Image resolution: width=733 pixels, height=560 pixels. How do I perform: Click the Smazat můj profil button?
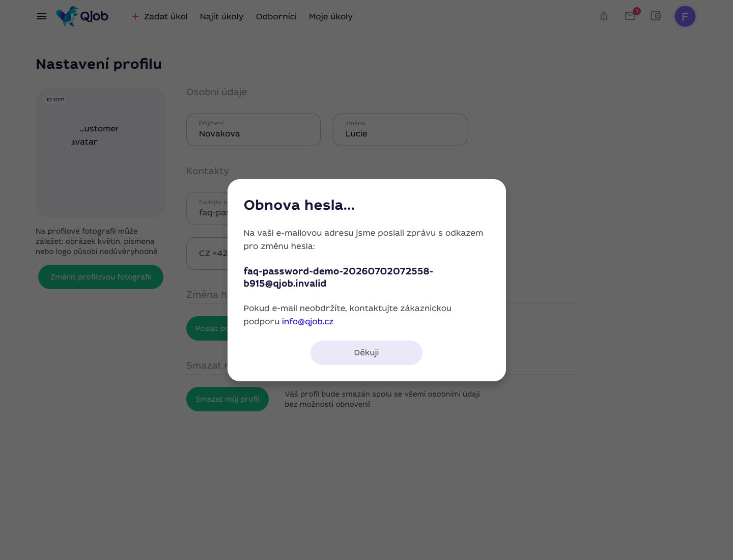[228, 399]
